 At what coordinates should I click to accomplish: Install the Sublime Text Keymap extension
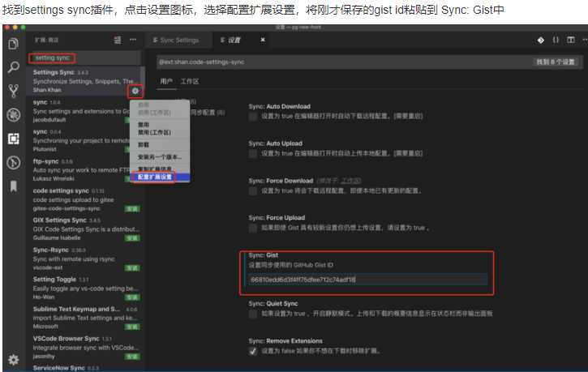coord(132,327)
